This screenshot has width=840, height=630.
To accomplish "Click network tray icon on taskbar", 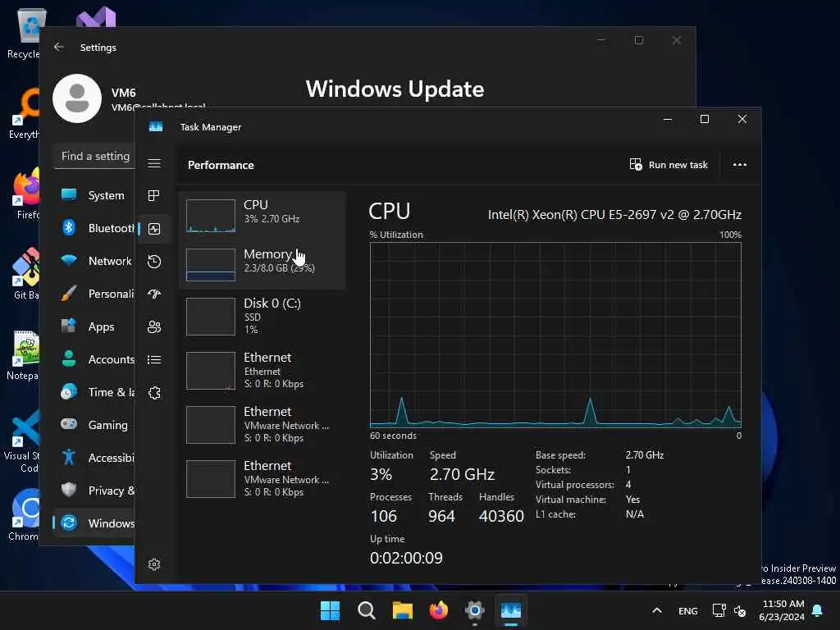I will pyautogui.click(x=719, y=610).
